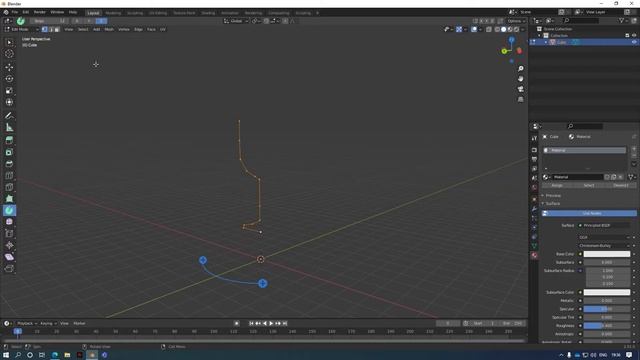Viewport: 640px width, 360px height.
Task: Select the Inset Faces tool
Action: 9,152
